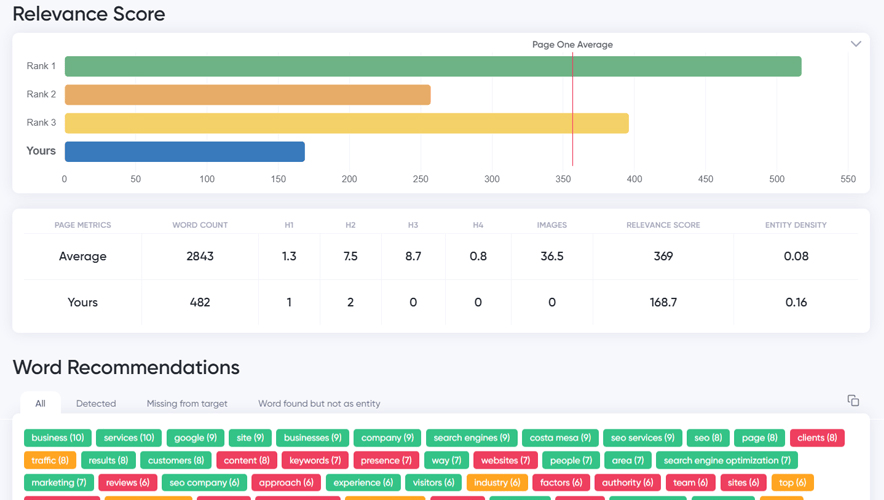Click the Page One Average marker line
Image resolution: width=884 pixels, height=500 pixels.
tap(572, 109)
